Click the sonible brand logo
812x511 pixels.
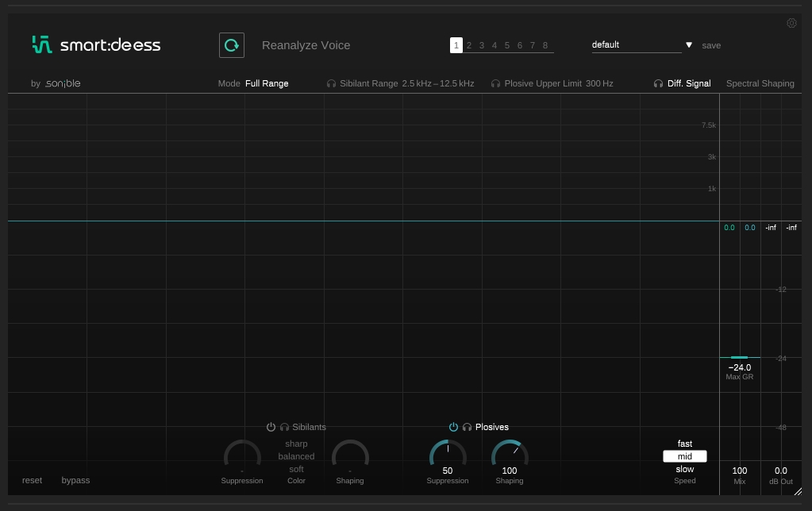point(63,83)
